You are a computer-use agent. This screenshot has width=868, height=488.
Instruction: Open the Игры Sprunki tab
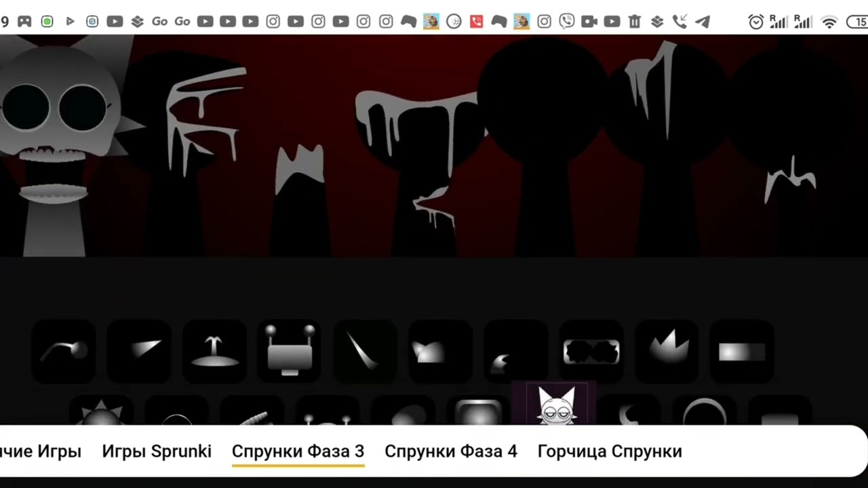157,451
